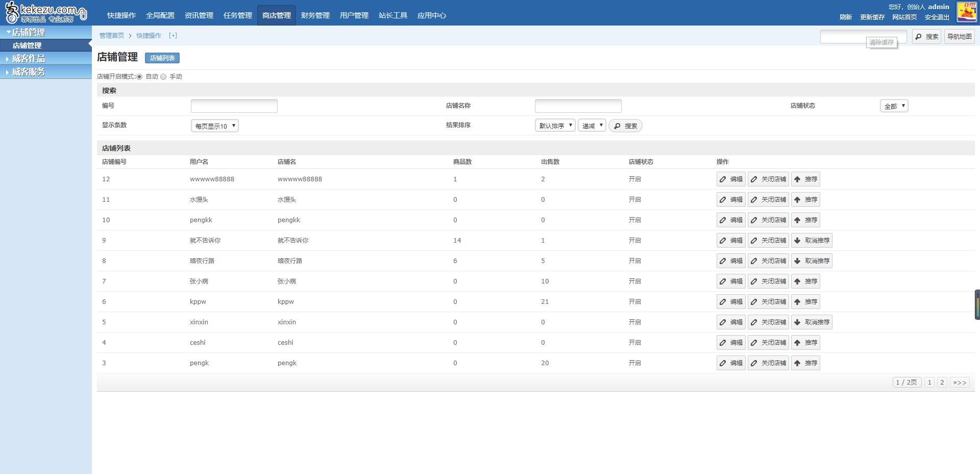
Task: Click close shop icon for kppw
Action: (754, 302)
